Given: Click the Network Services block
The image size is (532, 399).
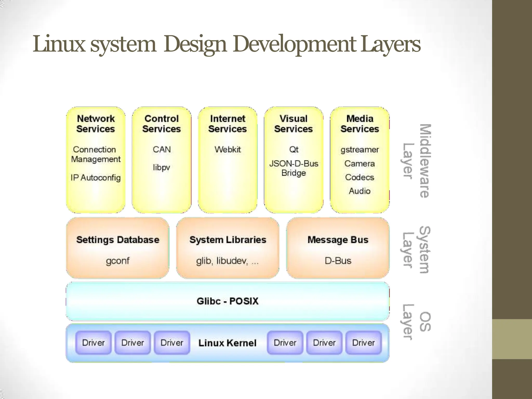Looking at the screenshot, I should tap(96, 160).
